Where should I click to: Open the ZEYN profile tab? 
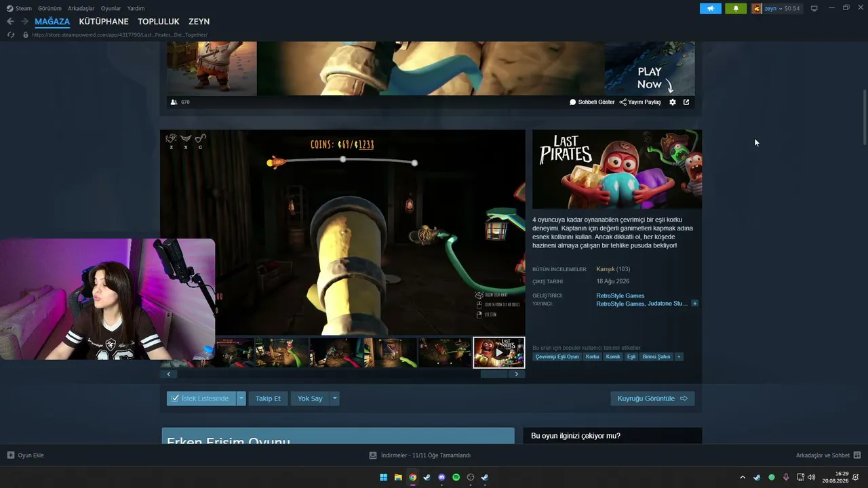tap(199, 22)
